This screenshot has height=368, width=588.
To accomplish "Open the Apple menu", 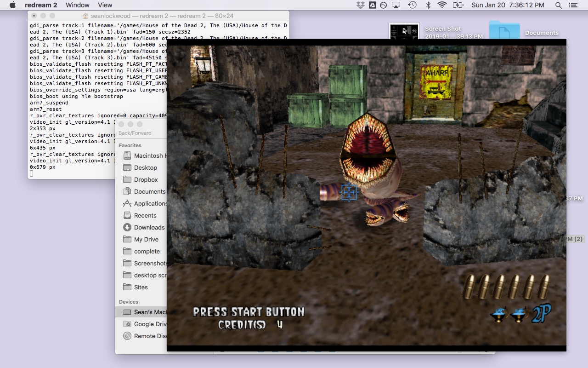I will 12,5.
